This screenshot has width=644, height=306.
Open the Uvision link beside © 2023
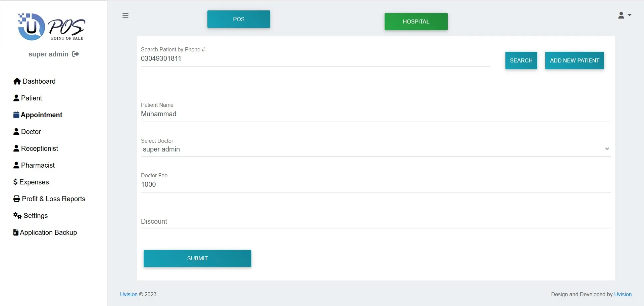point(129,294)
